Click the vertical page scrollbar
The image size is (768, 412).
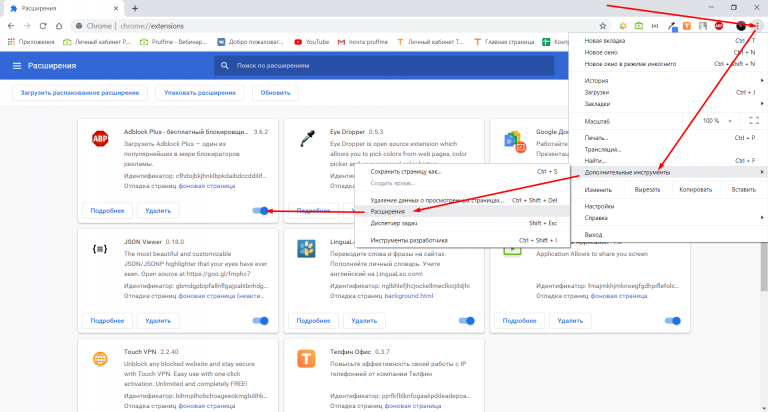coord(764,267)
